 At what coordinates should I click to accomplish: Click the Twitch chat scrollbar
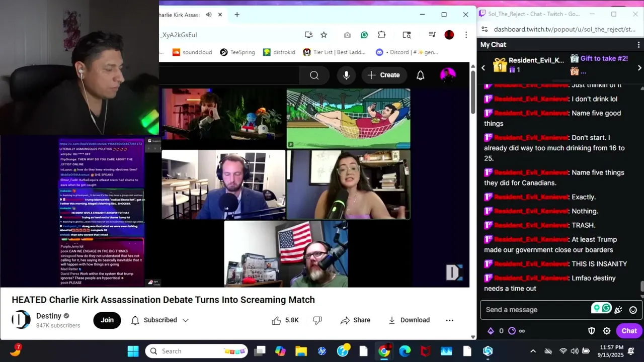[641, 287]
